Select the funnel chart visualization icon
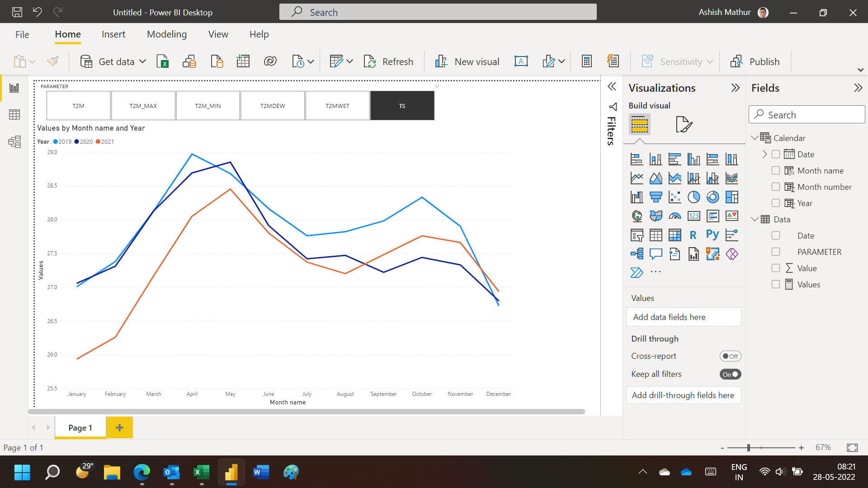This screenshot has height=488, width=868. [656, 197]
